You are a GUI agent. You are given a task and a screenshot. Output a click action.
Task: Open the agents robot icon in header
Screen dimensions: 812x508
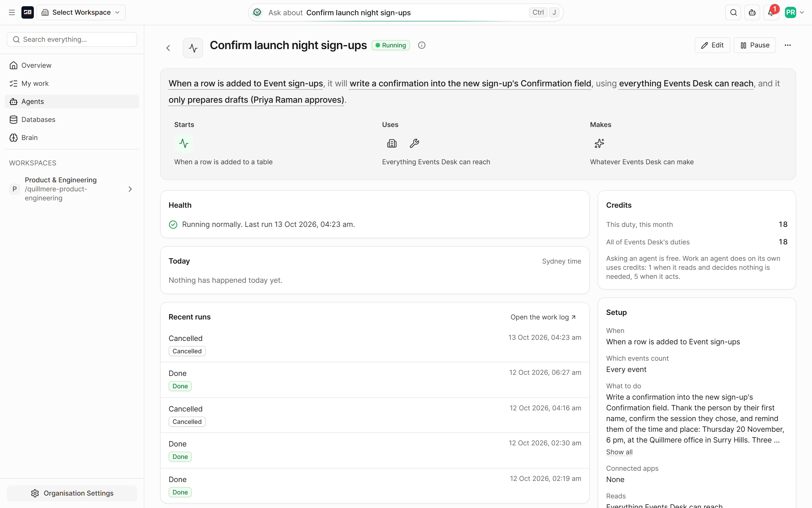(x=752, y=12)
